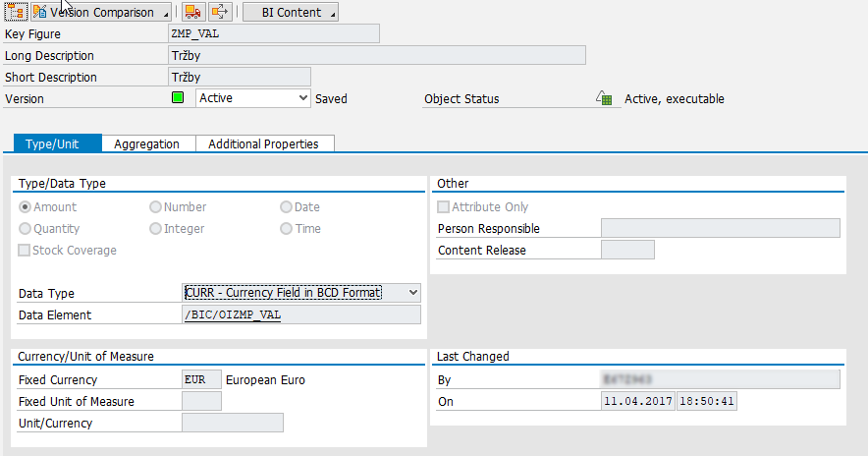Screen dimensions: 868x456
Task: Switch to the Aggregation tab
Action: tap(146, 143)
